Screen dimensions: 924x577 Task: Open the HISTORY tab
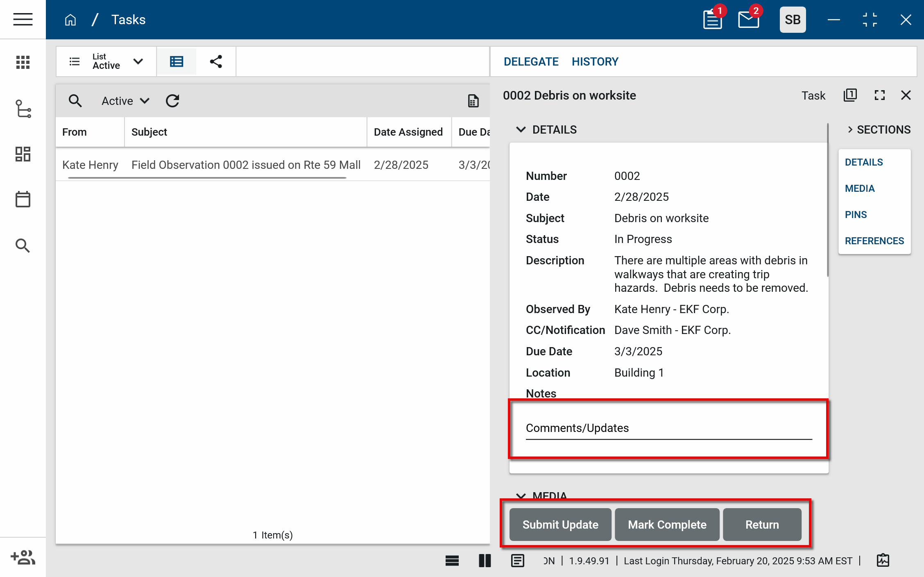click(595, 61)
